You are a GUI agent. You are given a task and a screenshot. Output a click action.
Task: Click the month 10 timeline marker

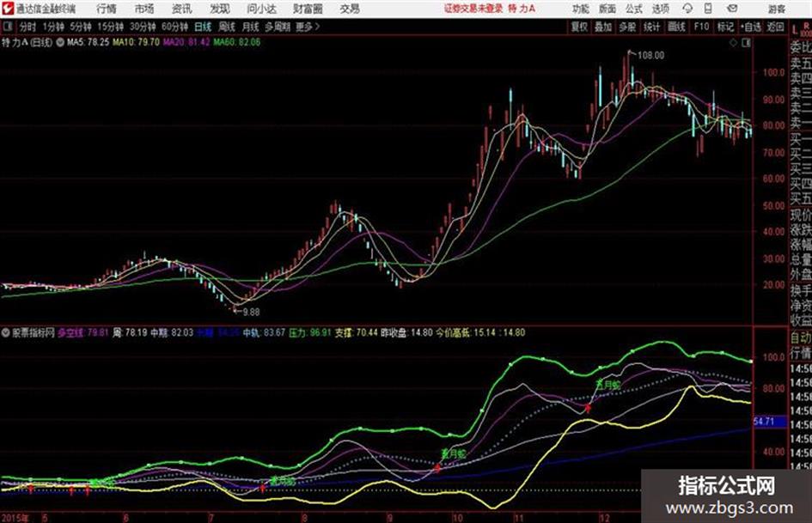point(457,518)
